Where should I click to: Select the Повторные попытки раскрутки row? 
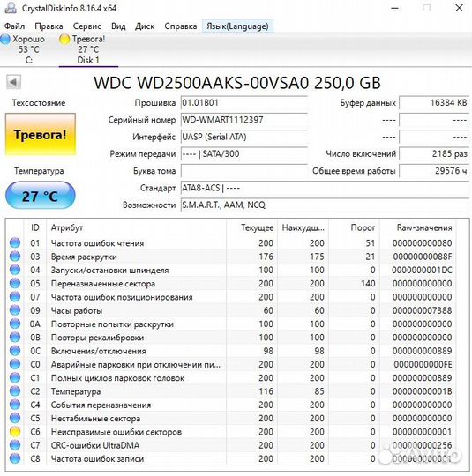[x=231, y=324]
